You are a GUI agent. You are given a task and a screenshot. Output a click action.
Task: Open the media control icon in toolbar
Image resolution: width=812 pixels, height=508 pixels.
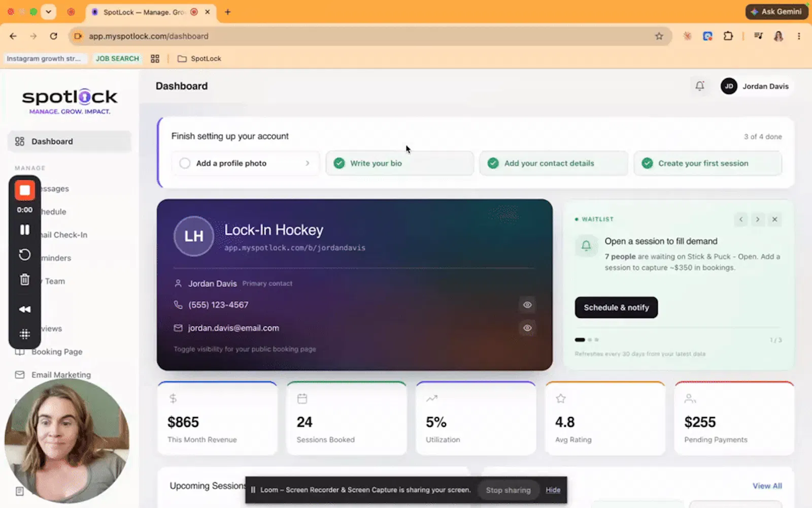click(x=758, y=36)
